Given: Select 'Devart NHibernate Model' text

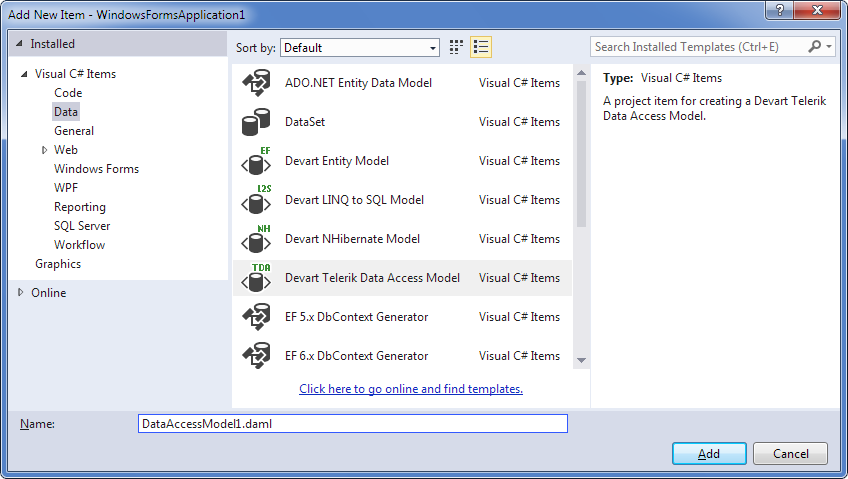Looking at the screenshot, I should click(353, 239).
